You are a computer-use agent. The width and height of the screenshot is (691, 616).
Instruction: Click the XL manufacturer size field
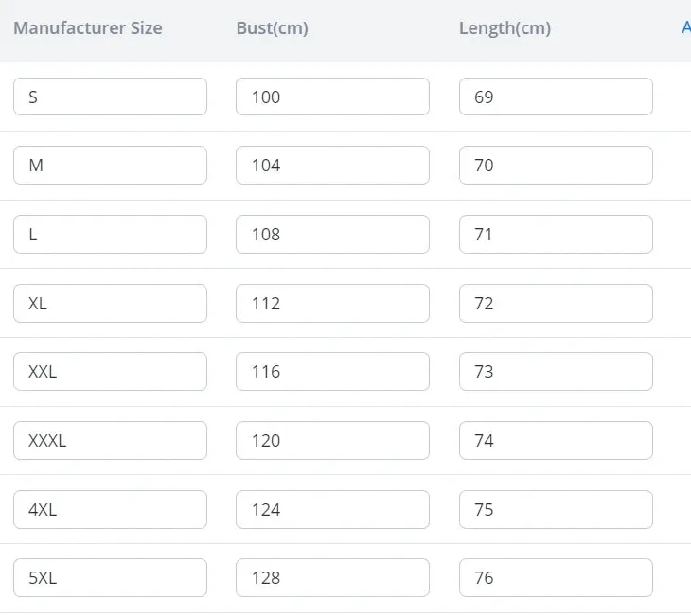click(110, 303)
